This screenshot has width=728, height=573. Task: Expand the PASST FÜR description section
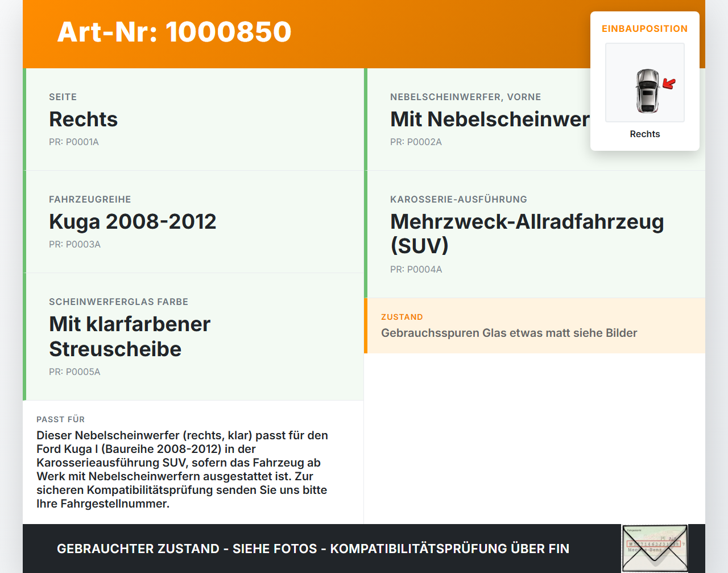(193, 461)
